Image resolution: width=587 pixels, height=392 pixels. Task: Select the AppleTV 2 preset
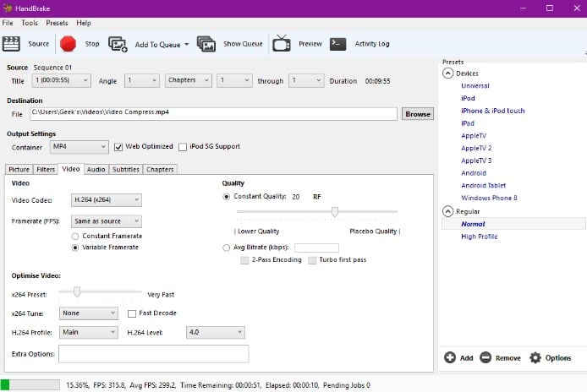476,148
